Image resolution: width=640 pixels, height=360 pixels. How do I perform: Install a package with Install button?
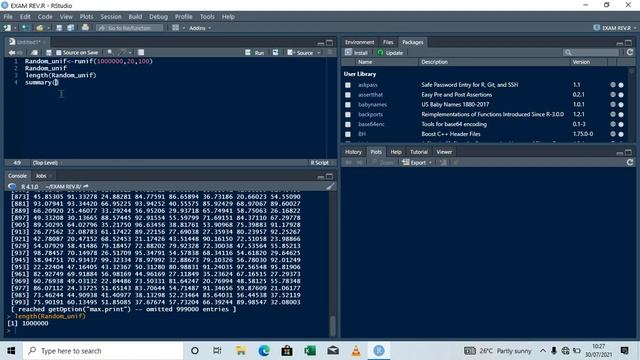click(356, 53)
